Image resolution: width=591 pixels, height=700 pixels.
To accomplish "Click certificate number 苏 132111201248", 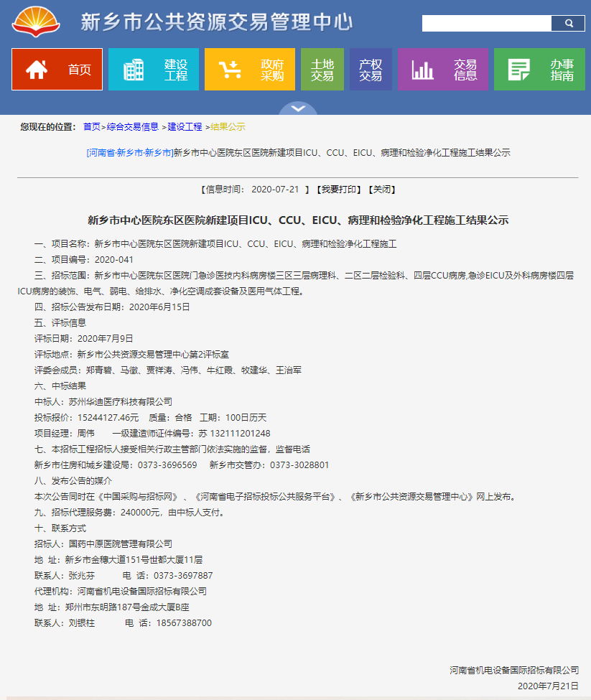I will click(234, 434).
